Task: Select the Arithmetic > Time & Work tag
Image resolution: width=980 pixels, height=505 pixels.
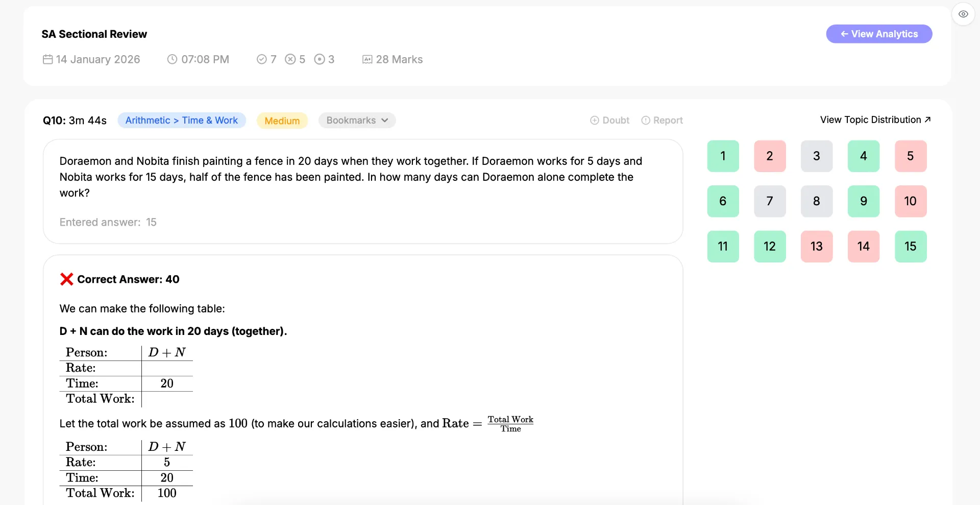Action: pos(182,121)
